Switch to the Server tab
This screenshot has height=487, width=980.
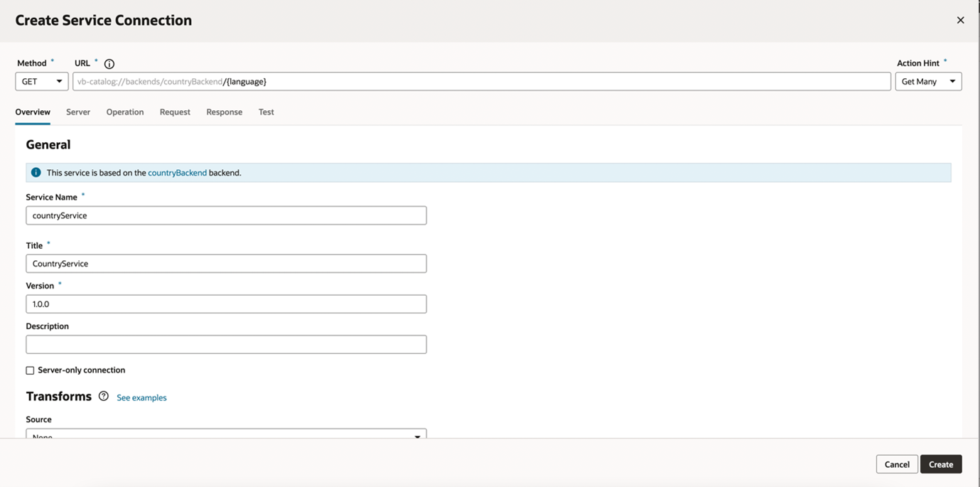click(78, 112)
